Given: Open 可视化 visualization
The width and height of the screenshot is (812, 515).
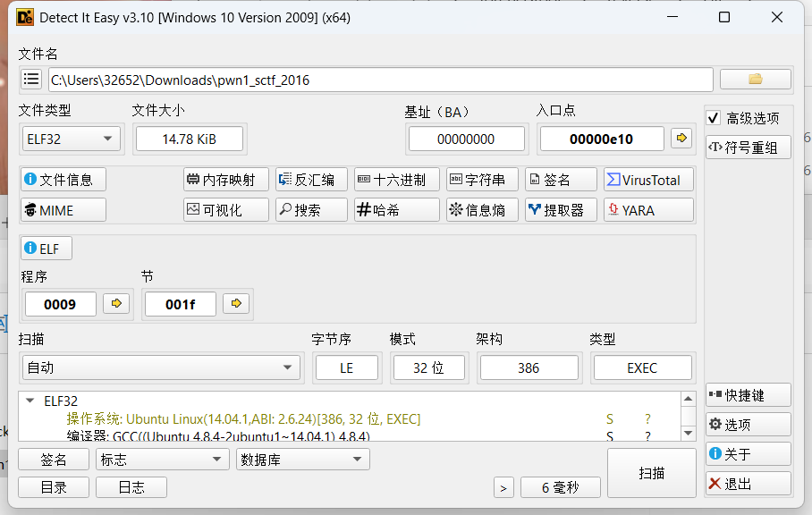Looking at the screenshot, I should pyautogui.click(x=226, y=210).
